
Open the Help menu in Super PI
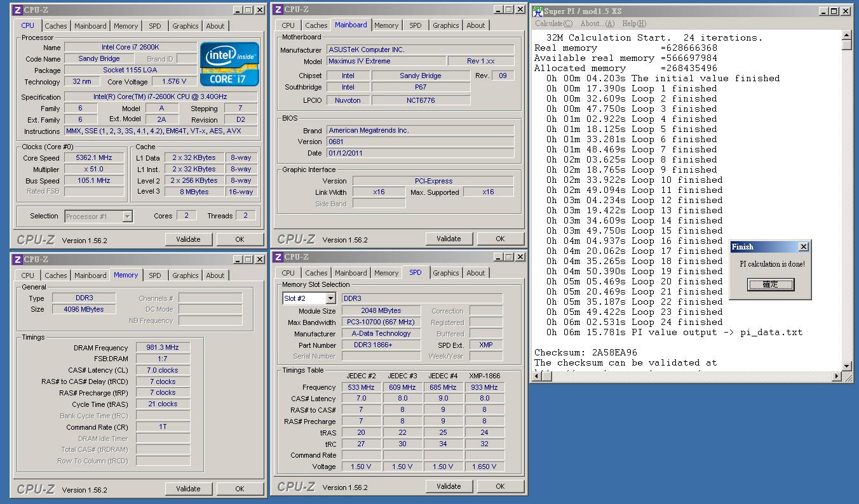tap(634, 23)
